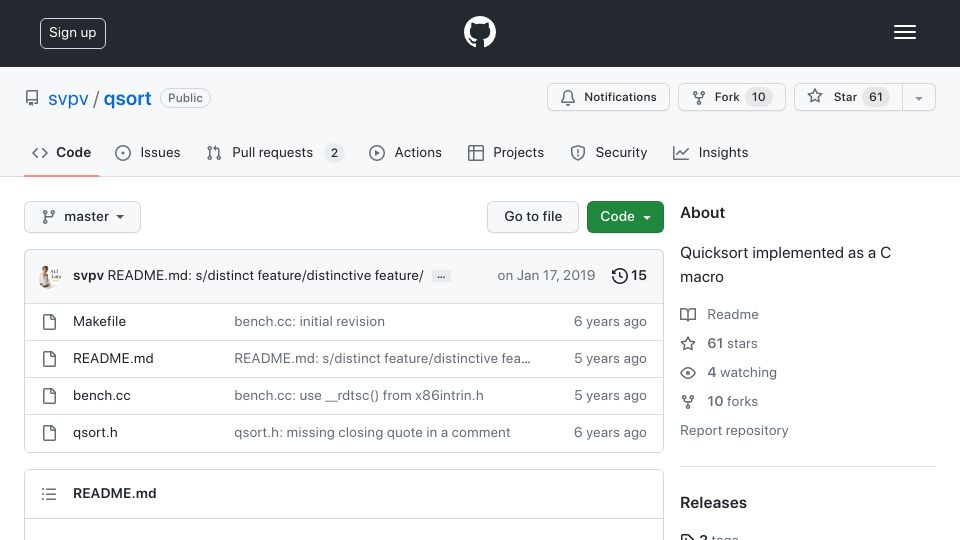Open 'bench.cc: initial revision' commit link
Viewport: 960px width, 540px height.
(309, 321)
